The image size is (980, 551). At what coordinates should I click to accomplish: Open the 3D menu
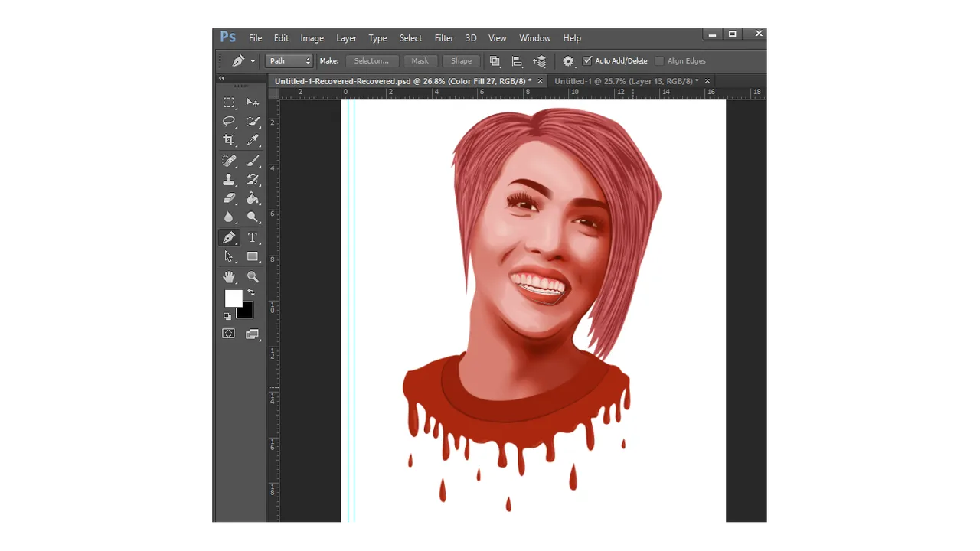471,38
